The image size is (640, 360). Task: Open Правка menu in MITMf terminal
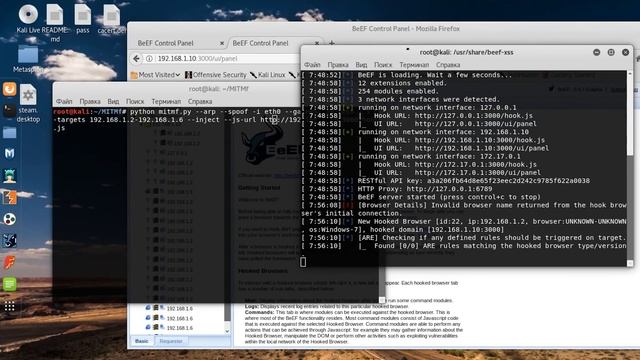pos(90,101)
